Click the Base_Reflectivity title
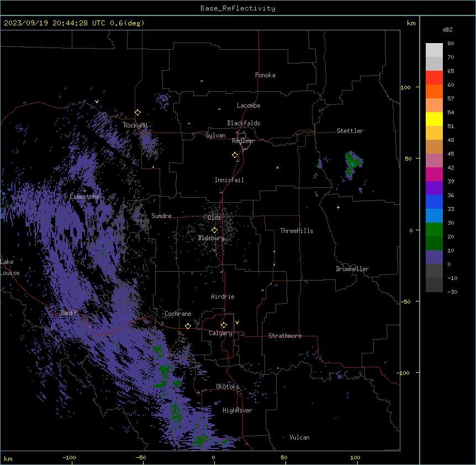The image size is (476, 465). 238,8
